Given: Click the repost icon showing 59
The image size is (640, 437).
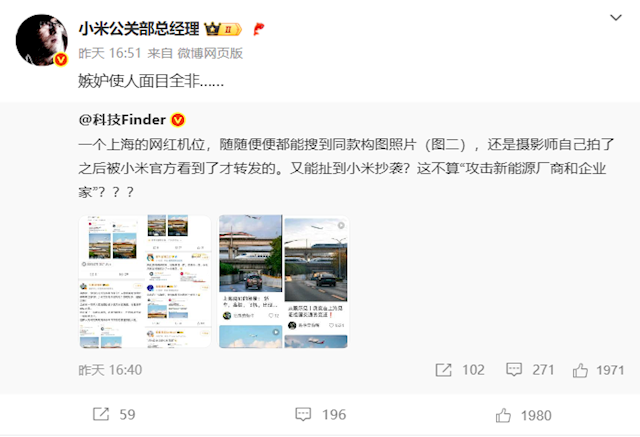Looking at the screenshot, I should (x=114, y=415).
